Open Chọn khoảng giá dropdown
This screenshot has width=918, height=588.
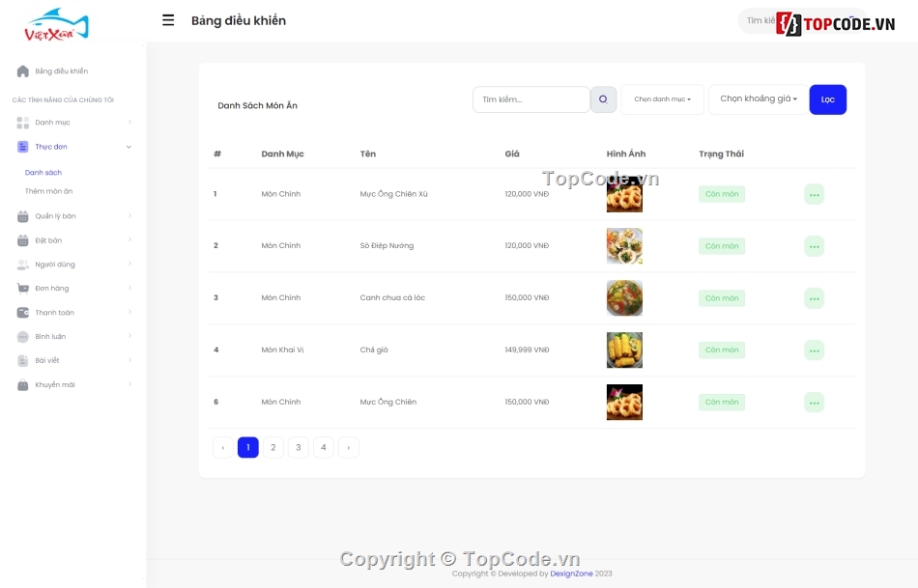tap(759, 98)
